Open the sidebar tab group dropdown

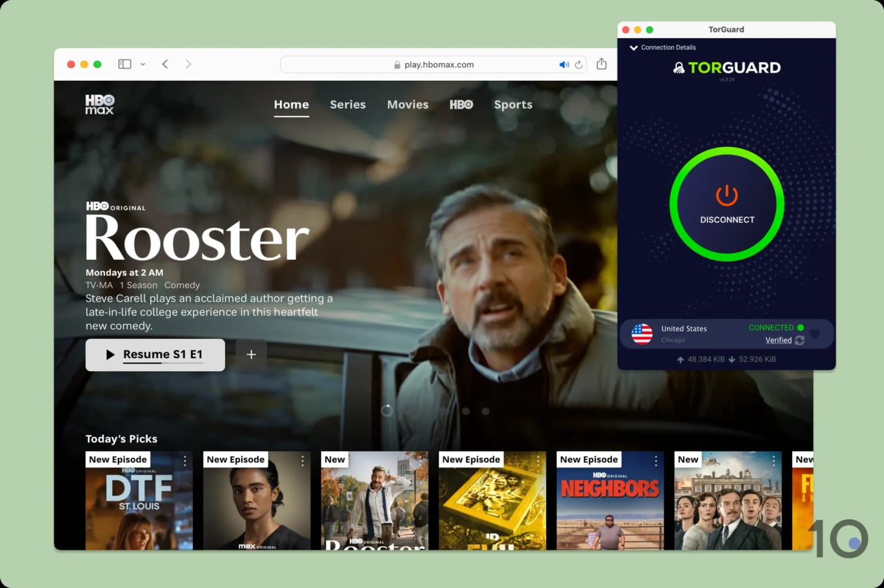pyautogui.click(x=142, y=64)
